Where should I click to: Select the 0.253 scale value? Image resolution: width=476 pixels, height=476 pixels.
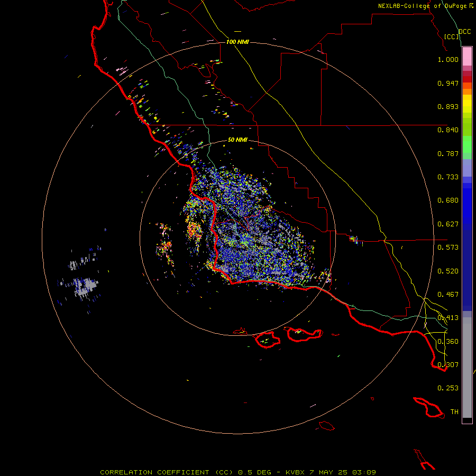pos(448,388)
